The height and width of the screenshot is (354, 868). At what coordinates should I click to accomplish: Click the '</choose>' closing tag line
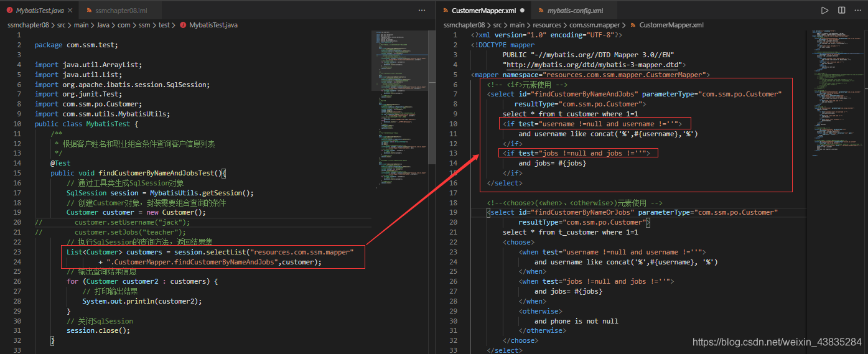pos(520,340)
